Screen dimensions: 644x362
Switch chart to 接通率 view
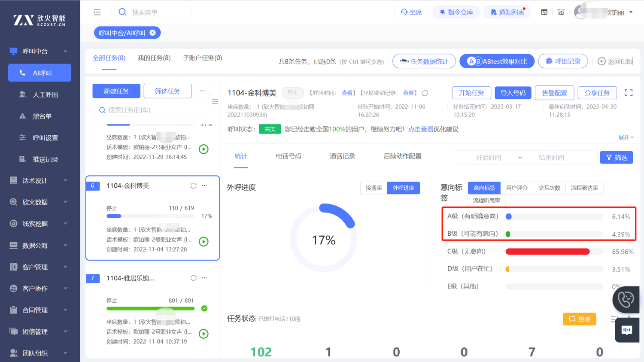point(374,188)
